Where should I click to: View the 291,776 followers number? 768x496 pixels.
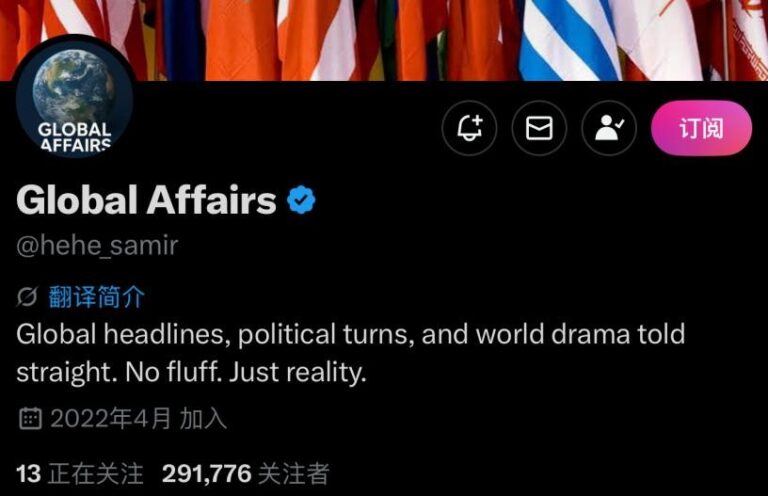click(206, 473)
